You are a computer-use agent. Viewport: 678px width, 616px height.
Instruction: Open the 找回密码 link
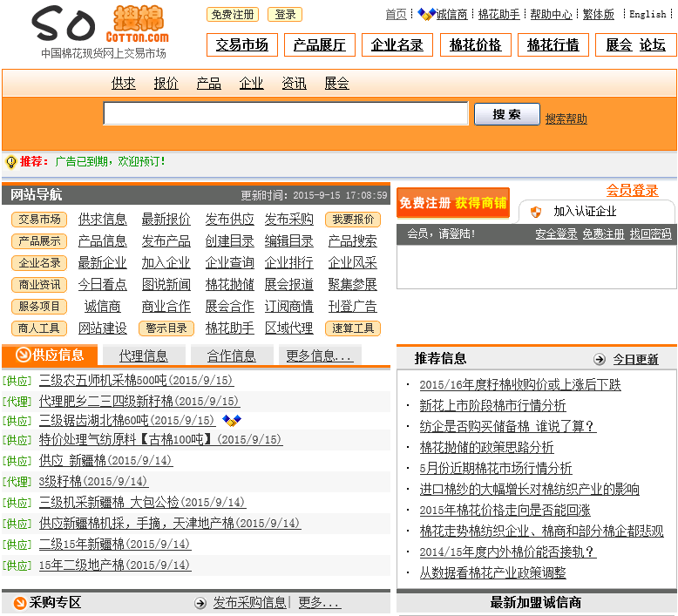coord(650,234)
